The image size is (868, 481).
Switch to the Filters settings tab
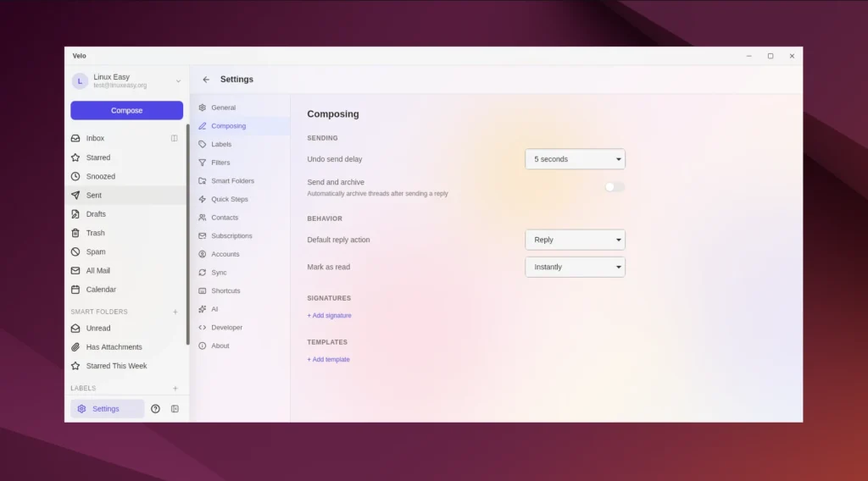220,163
